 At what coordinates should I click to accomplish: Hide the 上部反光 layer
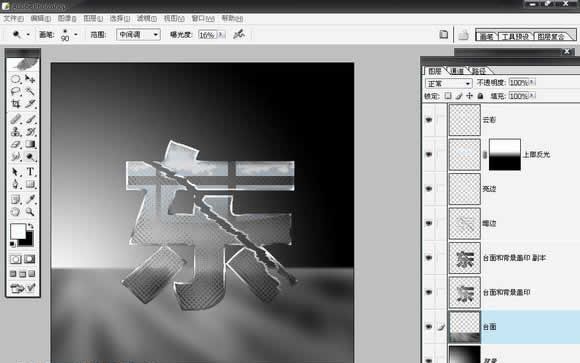[x=429, y=154]
